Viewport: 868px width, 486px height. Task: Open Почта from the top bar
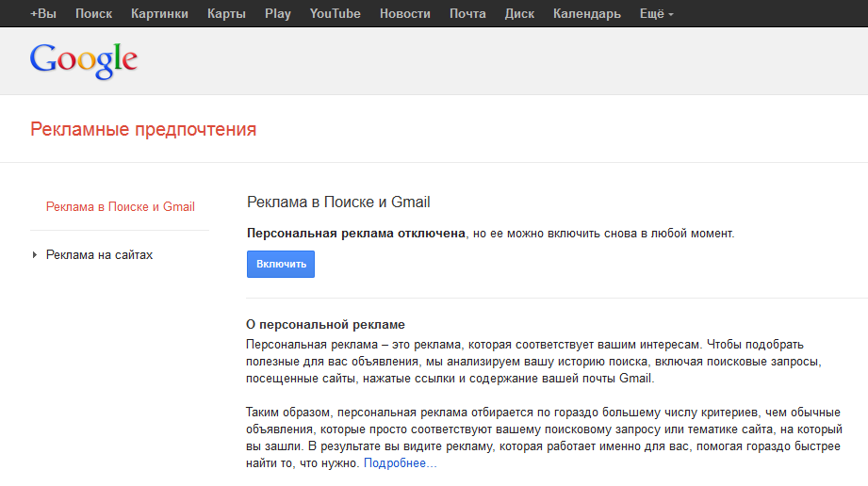pyautogui.click(x=467, y=13)
